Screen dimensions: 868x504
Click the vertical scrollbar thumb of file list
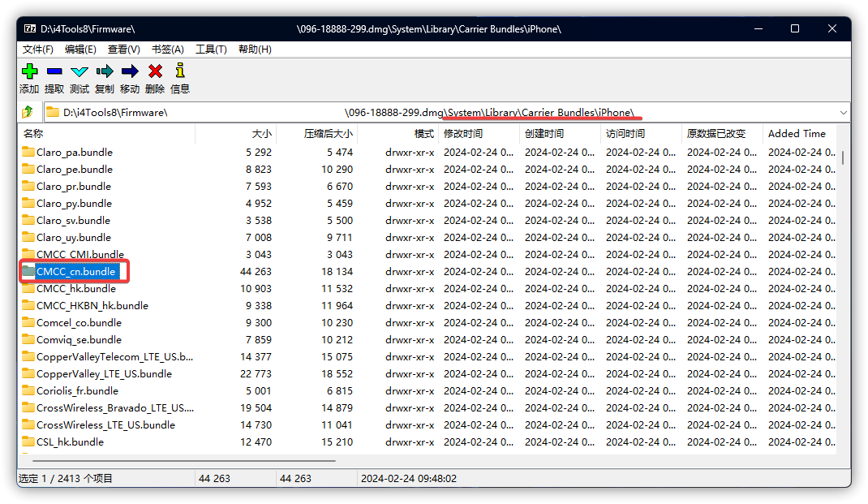(x=843, y=157)
